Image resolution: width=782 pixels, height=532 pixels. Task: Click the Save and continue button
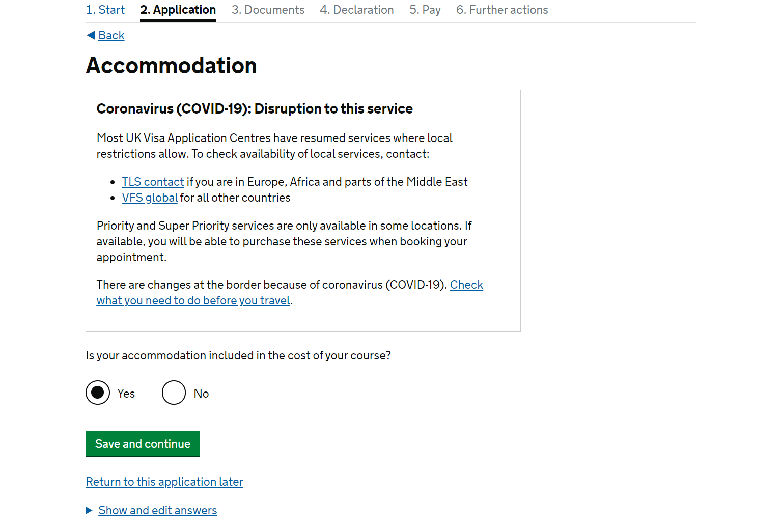point(143,444)
